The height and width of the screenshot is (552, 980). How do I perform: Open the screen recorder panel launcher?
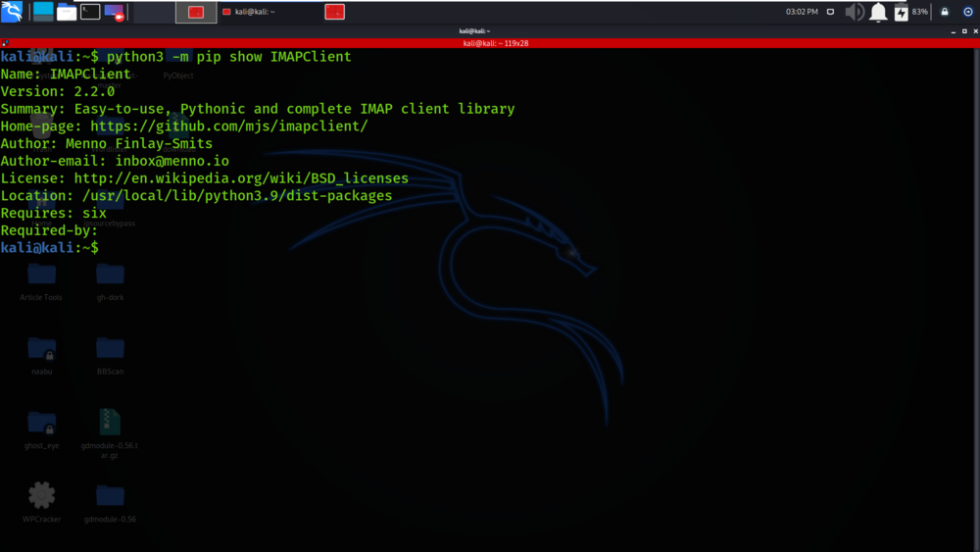115,12
